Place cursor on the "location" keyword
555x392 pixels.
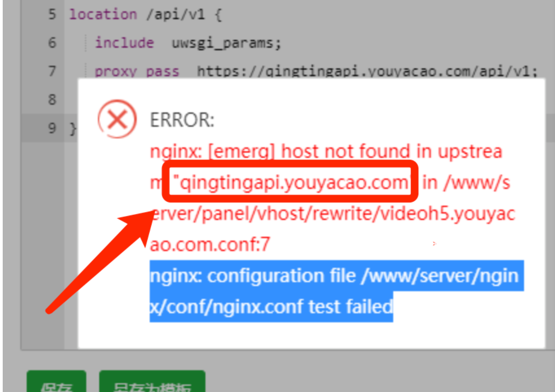point(103,14)
